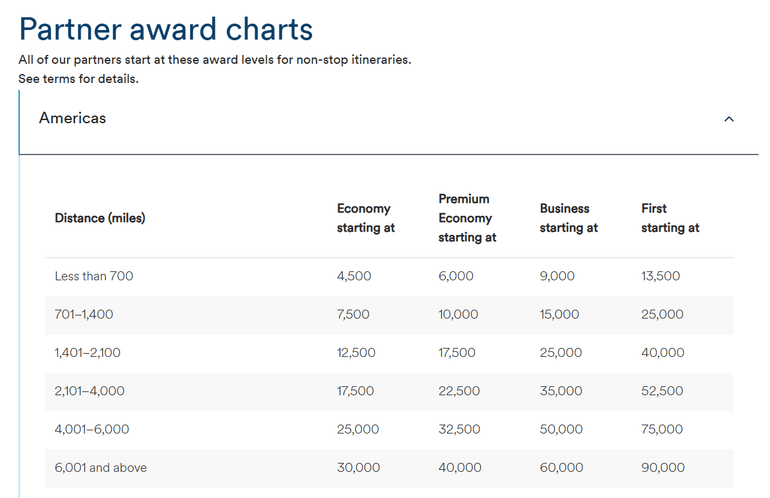
Task: Click the First starting at column header
Action: tap(669, 218)
